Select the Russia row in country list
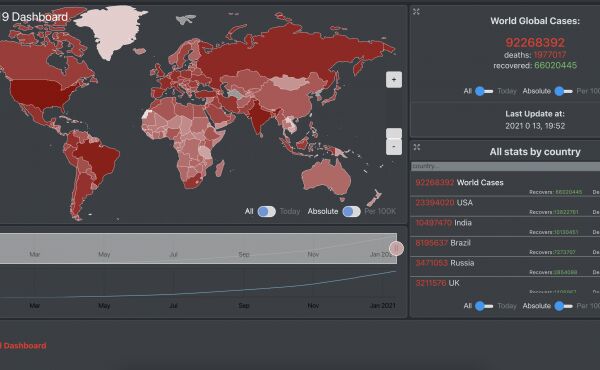Image resolution: width=600 pixels, height=370 pixels. coord(505,267)
